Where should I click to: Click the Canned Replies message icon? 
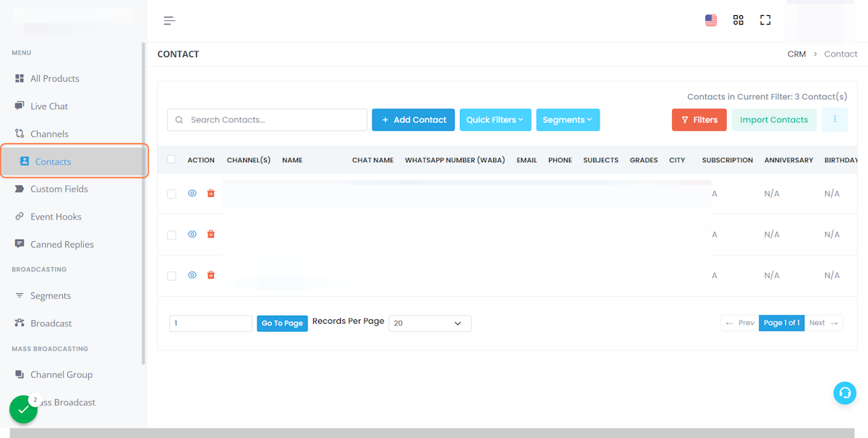pos(20,244)
